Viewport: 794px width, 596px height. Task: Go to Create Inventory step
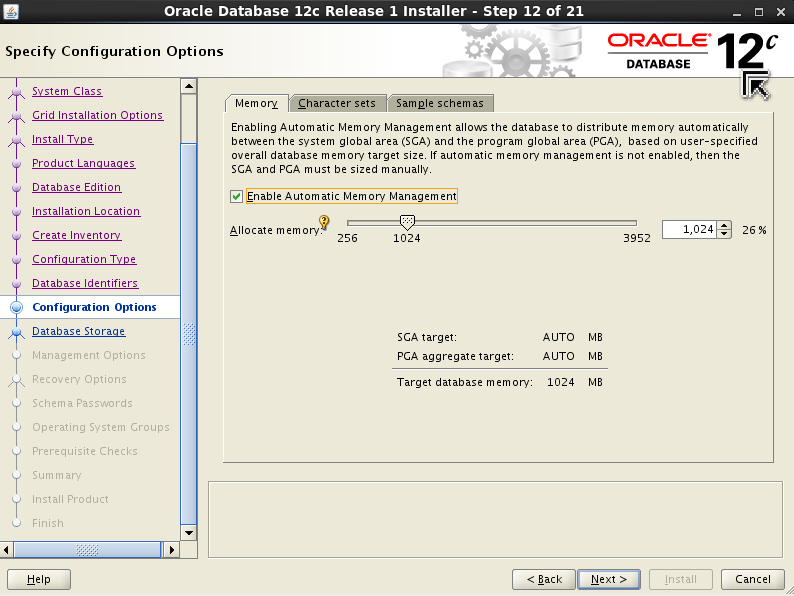pos(76,235)
